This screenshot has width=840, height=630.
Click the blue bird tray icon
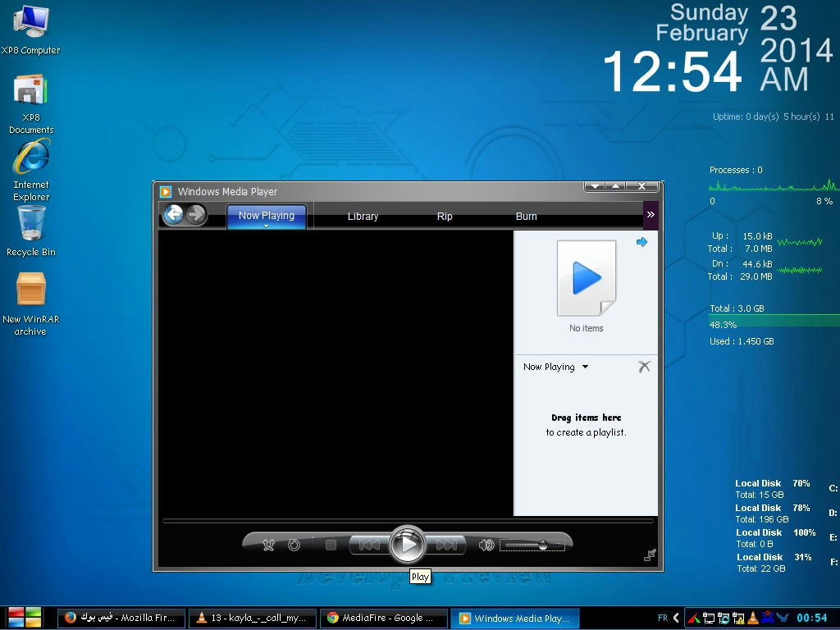coord(782,619)
